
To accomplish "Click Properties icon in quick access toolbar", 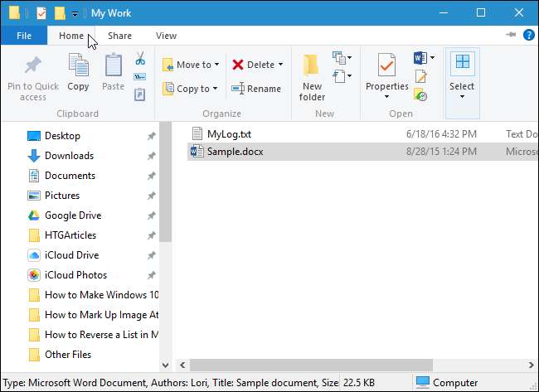I will tap(41, 13).
